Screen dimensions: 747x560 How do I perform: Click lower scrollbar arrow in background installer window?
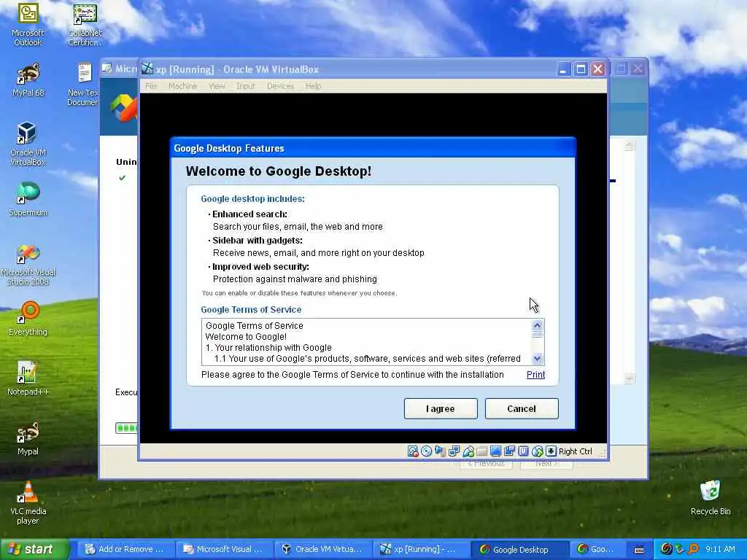click(x=630, y=378)
